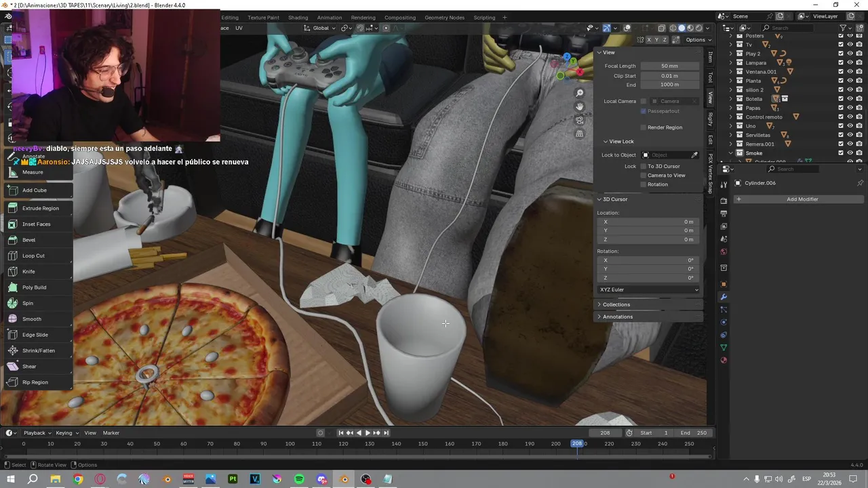Select the Extrude Region tool

click(37, 208)
